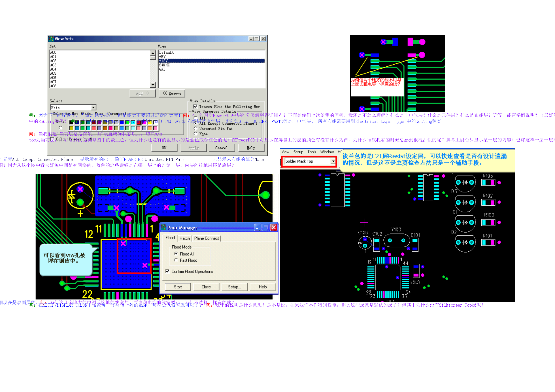Select All Except Connected Plane option
555x392 pixels.
click(196, 123)
